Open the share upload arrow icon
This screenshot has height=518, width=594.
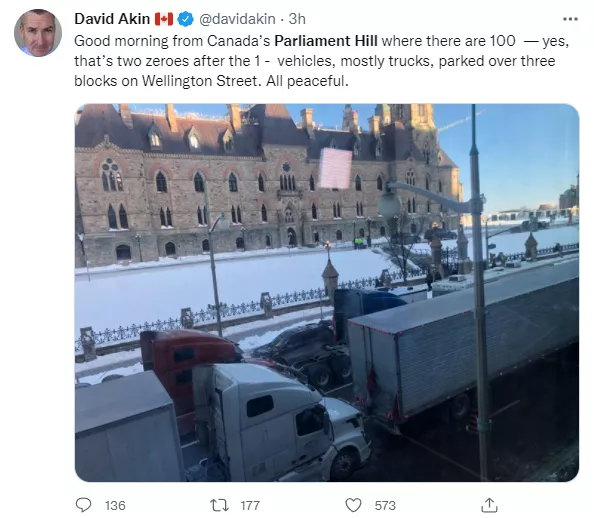click(489, 505)
